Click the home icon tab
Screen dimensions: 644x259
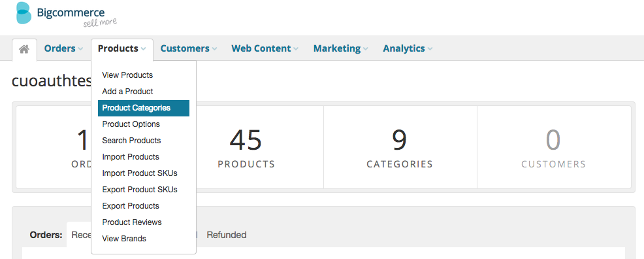tap(24, 50)
